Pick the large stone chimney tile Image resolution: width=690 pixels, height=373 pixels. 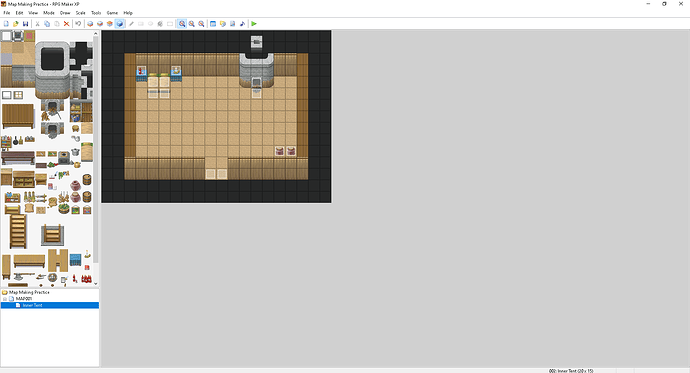pos(52,70)
